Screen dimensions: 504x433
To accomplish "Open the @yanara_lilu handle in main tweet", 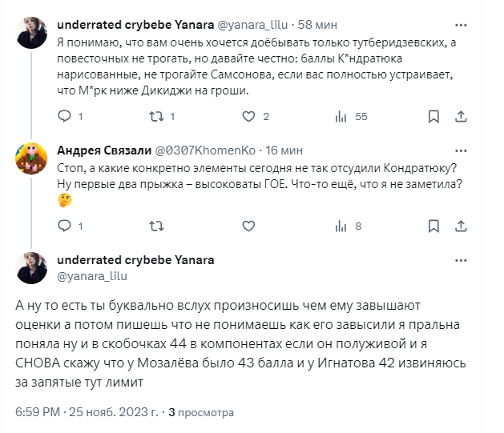I will (x=92, y=275).
